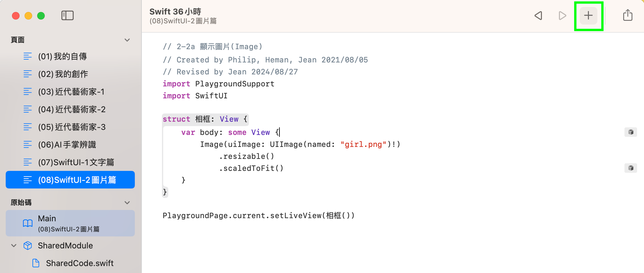The height and width of the screenshot is (273, 644).
Task: Click the "girl.png" string in code
Action: coord(363,144)
